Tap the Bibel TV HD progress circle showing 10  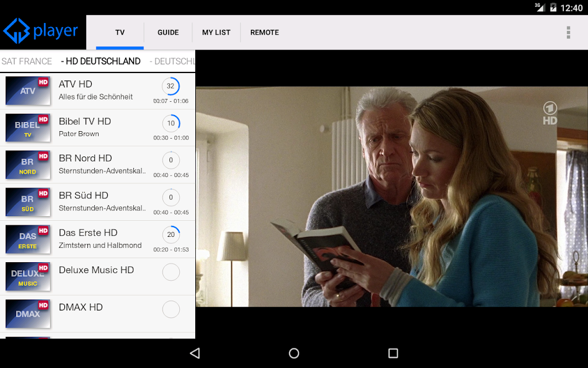pos(171,123)
